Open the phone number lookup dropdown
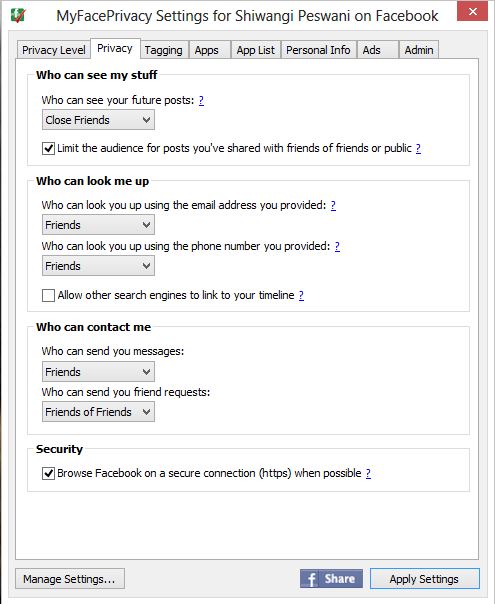Image resolution: width=495 pixels, height=604 pixels. click(x=98, y=266)
